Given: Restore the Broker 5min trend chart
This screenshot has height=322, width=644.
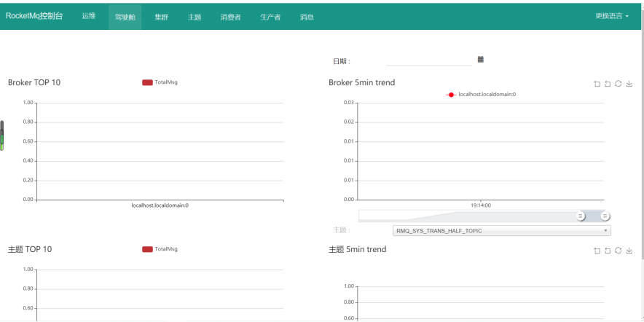Looking at the screenshot, I should (x=618, y=84).
